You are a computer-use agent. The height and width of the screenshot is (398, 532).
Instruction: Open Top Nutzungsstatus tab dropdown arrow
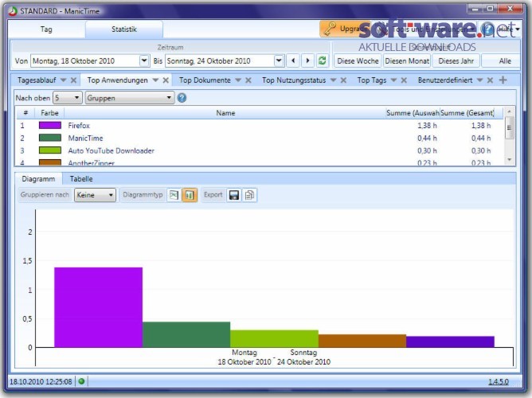[333, 80]
